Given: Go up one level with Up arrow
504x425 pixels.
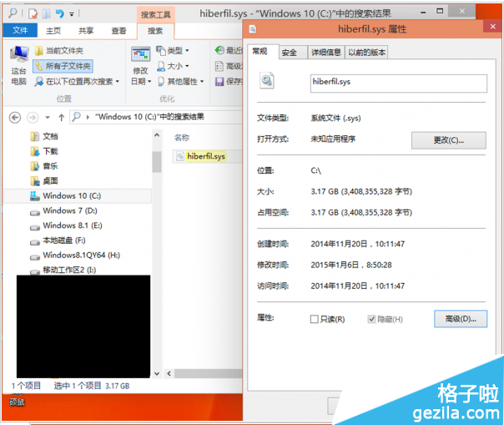Looking at the screenshot, I should coord(62,118).
